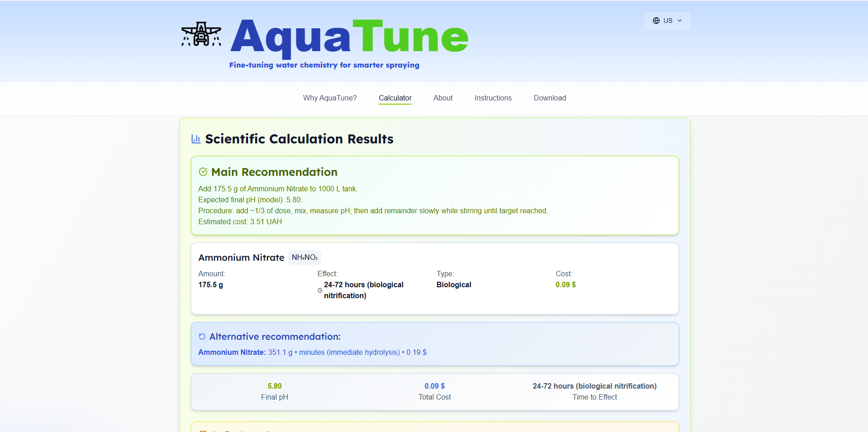This screenshot has height=432, width=868.
Task: Click the 'Total Cost' label
Action: (x=434, y=397)
